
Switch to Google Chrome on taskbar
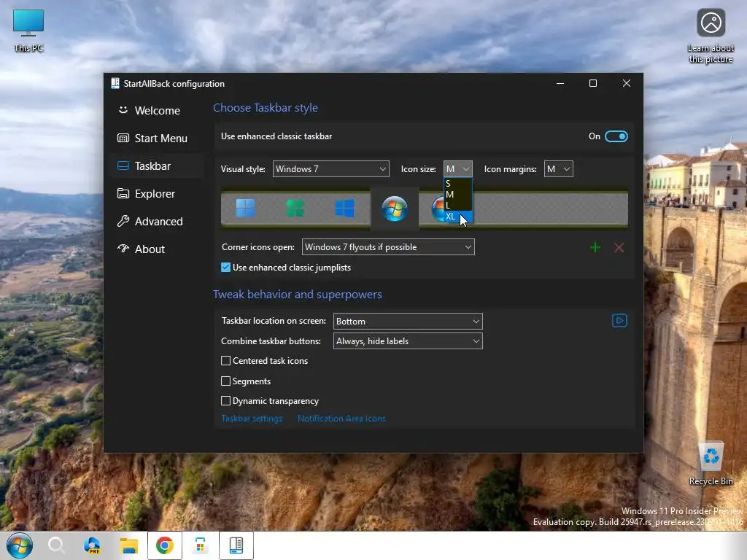[x=164, y=545]
